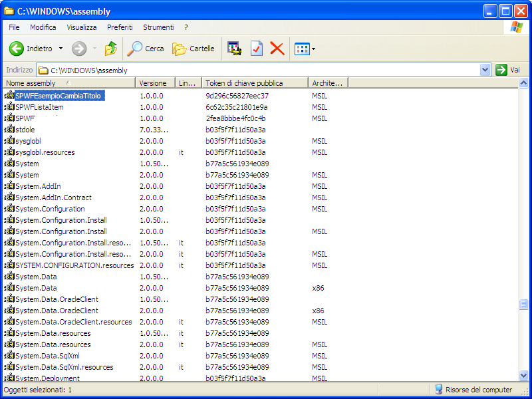Click the Risorse del computer status icon
Image resolution: width=532 pixels, height=399 pixels.
click(x=438, y=390)
